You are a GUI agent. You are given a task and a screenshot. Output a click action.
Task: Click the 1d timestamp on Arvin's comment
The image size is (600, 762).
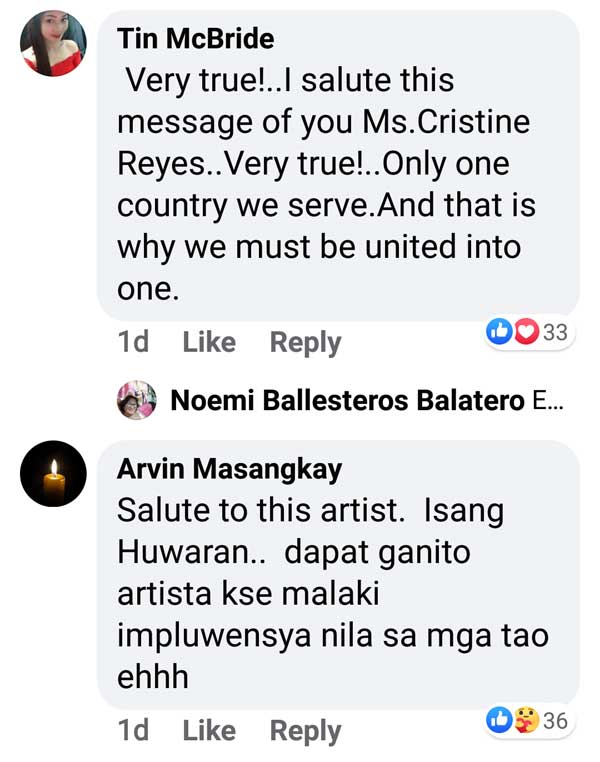(x=133, y=730)
